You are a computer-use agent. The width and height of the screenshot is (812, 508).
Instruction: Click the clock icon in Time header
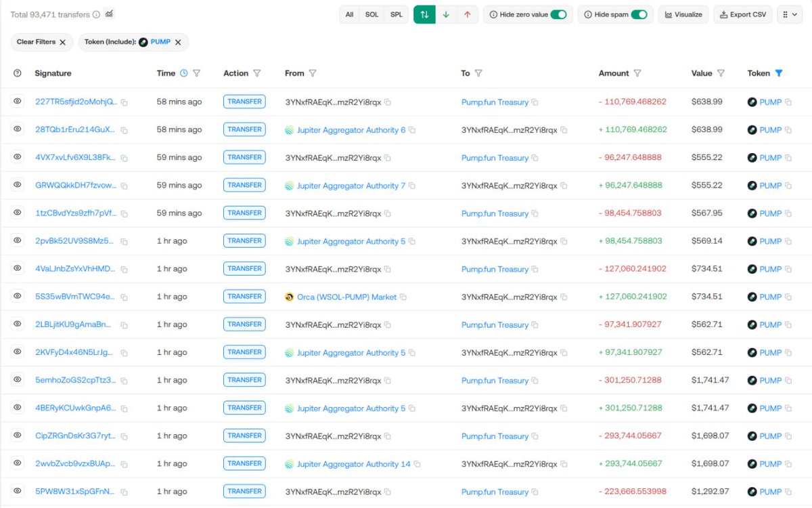183,73
